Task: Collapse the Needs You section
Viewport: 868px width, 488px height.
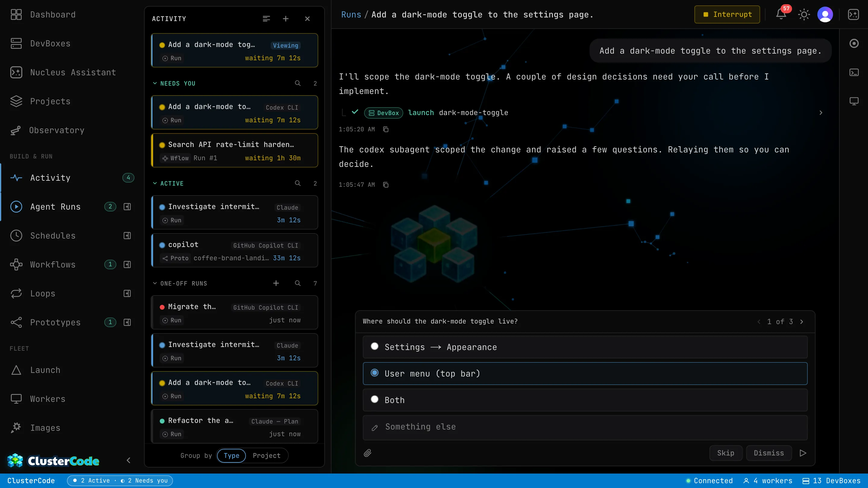Action: coord(155,83)
